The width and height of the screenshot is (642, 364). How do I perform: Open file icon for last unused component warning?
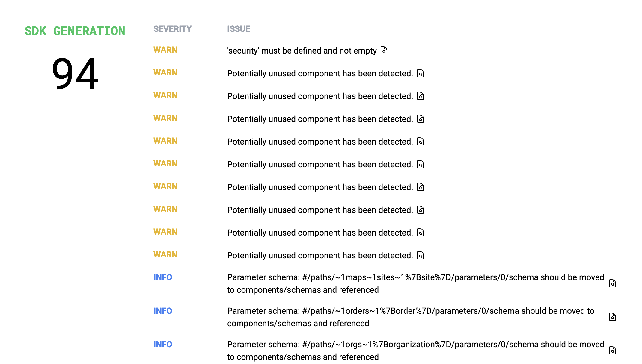[x=421, y=255]
